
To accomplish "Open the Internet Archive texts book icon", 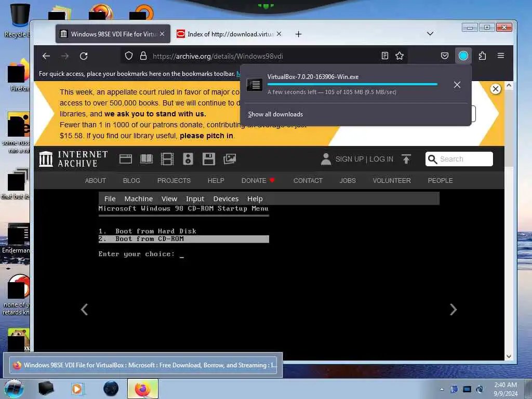I will (x=147, y=159).
